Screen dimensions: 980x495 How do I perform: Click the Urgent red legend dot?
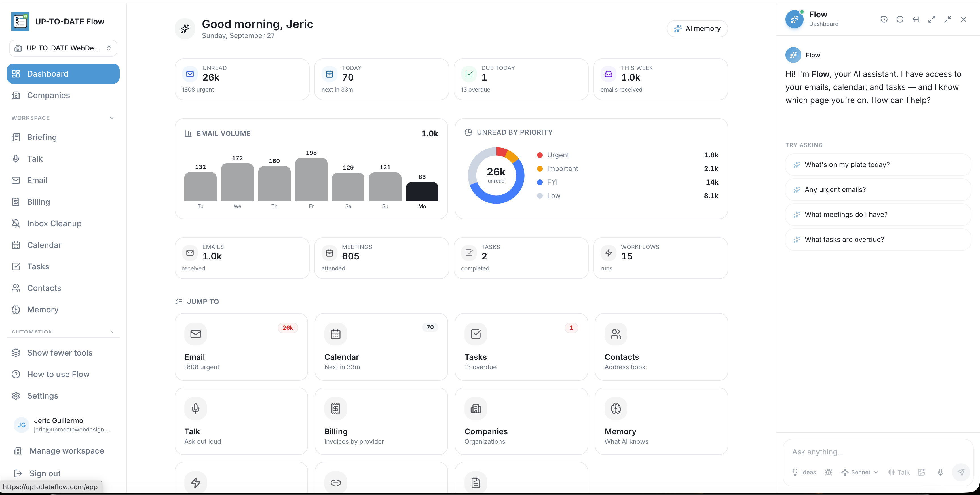coord(539,155)
